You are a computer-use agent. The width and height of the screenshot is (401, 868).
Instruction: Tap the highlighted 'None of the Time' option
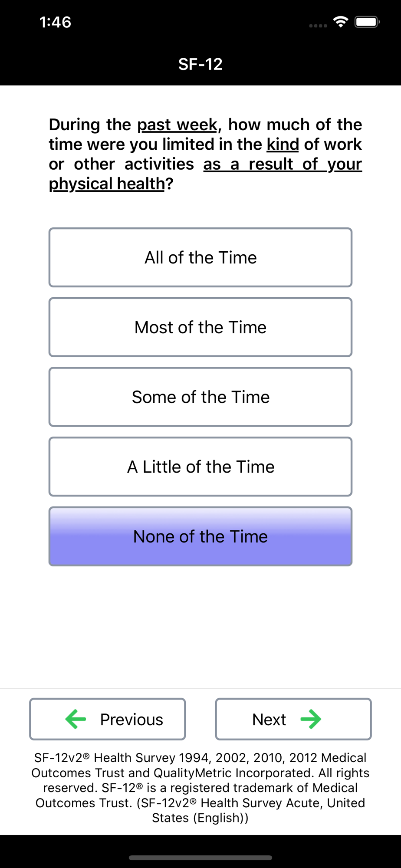200,536
